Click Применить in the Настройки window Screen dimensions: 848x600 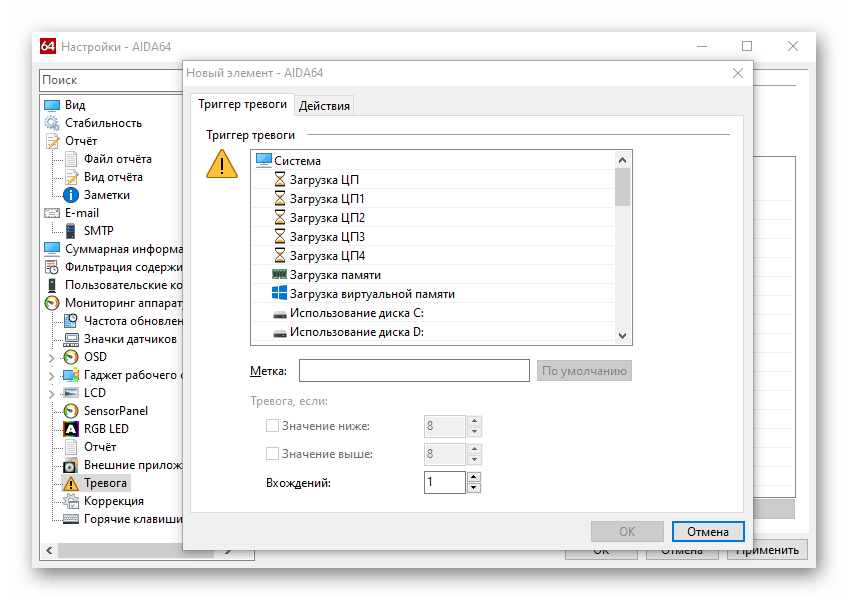[x=767, y=550]
